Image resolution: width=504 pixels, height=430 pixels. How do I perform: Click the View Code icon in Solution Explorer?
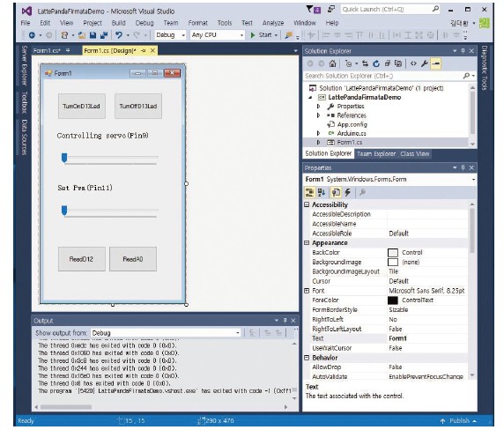[413, 63]
